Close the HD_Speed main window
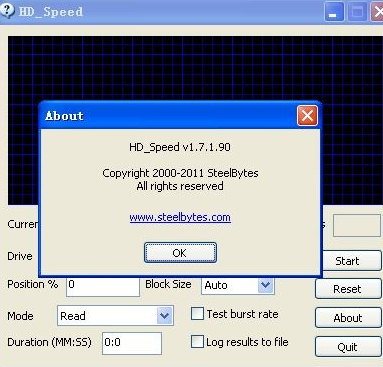This screenshot has width=383, height=367. [x=377, y=12]
